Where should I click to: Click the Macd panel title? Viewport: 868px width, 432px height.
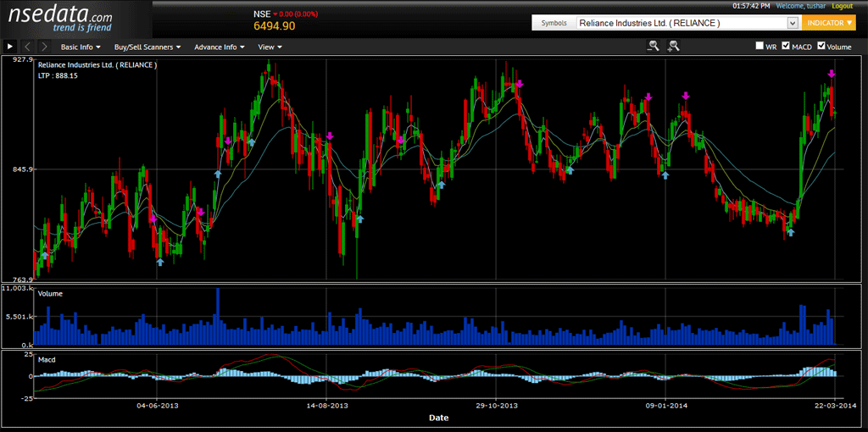(47, 359)
